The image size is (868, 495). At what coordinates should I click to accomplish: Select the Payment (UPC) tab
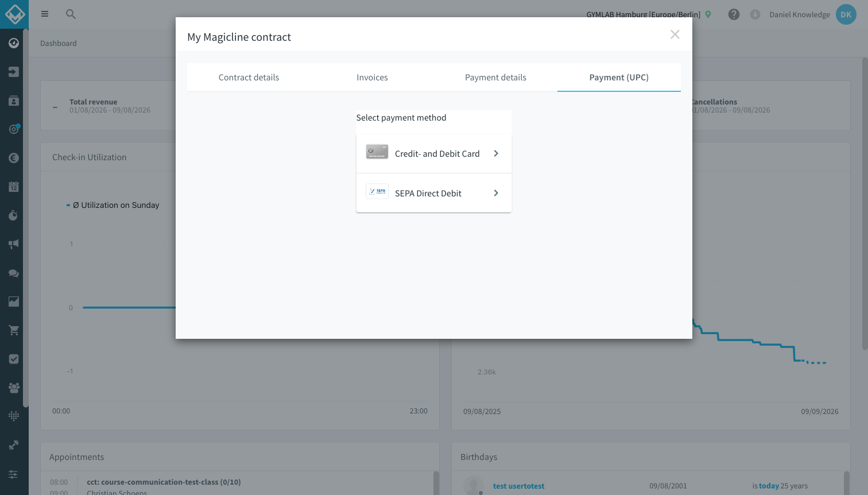click(x=619, y=78)
